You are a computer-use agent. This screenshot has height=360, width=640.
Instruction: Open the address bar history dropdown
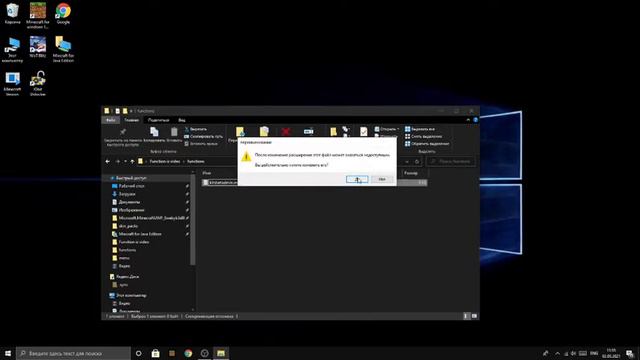(x=407, y=162)
